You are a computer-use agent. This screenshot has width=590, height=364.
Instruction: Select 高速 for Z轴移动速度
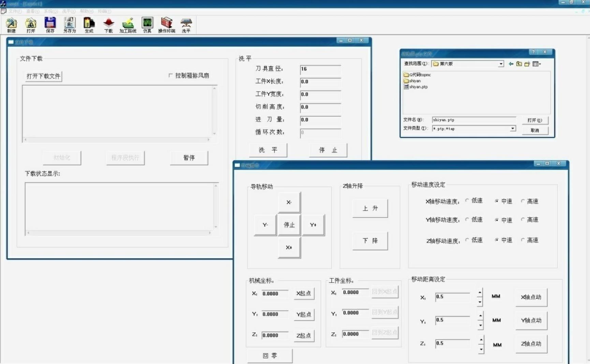(x=522, y=240)
